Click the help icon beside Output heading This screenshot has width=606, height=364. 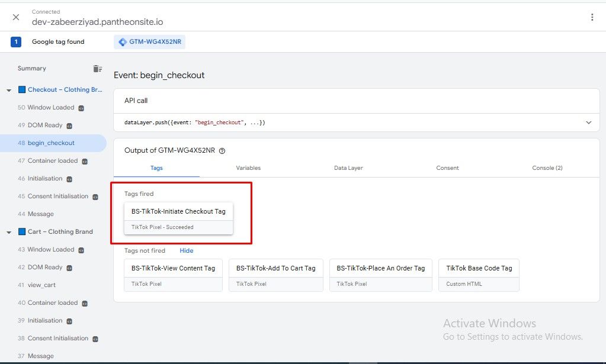tap(222, 151)
